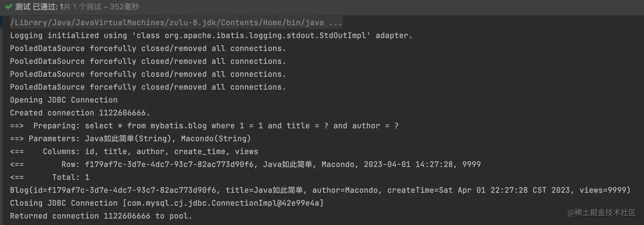Expand the folded java command line ellipsis
This screenshot has width=644, height=225.
pyautogui.click(x=336, y=23)
